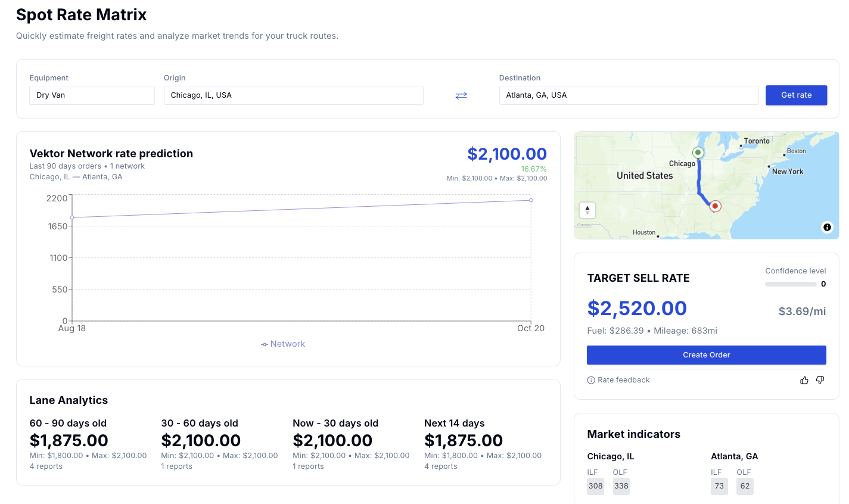Click the Destination field with Atlanta, GA
This screenshot has width=849, height=504.
pyautogui.click(x=629, y=95)
